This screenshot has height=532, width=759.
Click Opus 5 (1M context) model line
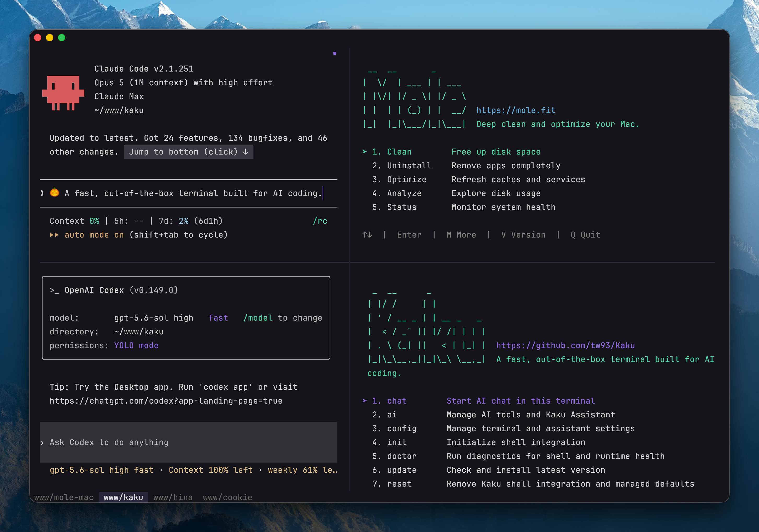point(183,82)
